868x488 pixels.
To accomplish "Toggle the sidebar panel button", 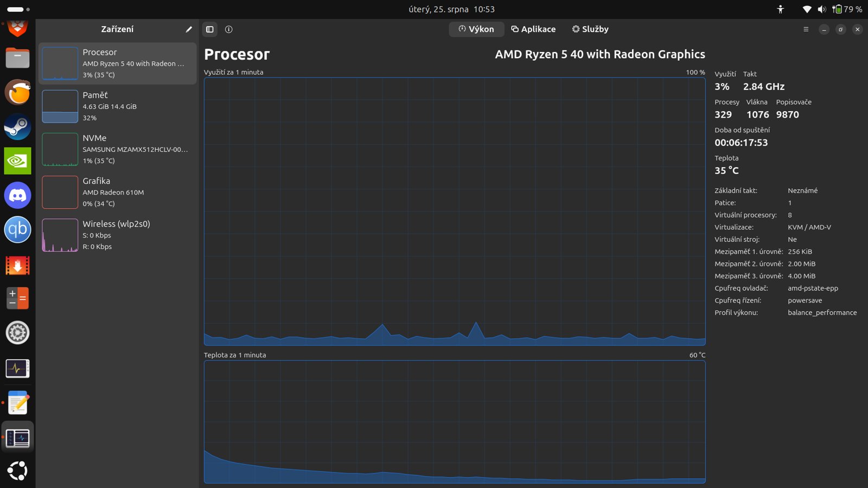I will [210, 29].
